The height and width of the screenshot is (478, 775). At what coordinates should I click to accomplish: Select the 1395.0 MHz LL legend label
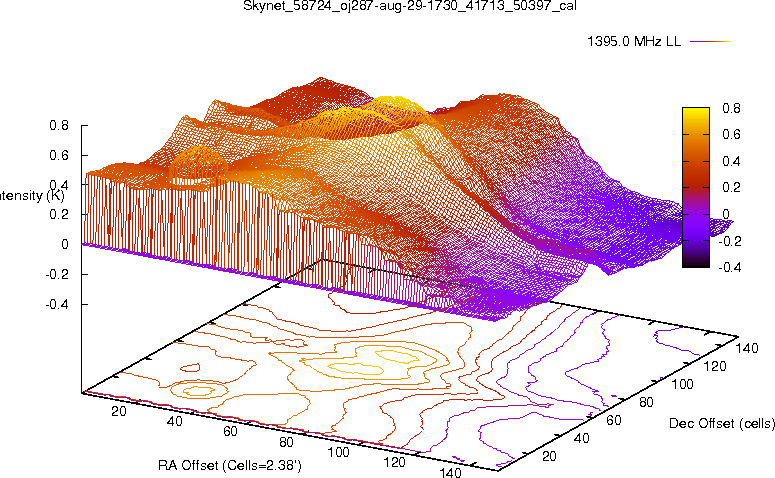click(x=634, y=42)
